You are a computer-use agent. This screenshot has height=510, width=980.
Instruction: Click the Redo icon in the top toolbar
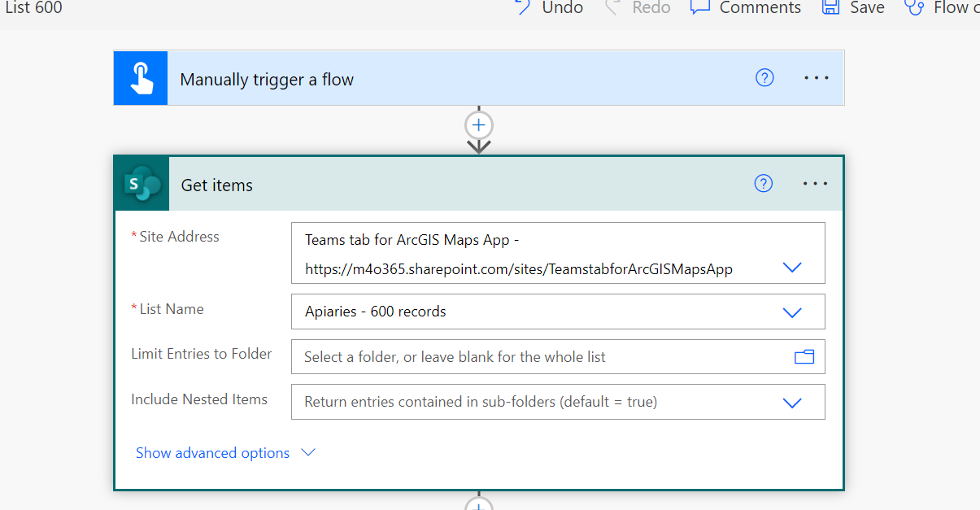tap(615, 8)
